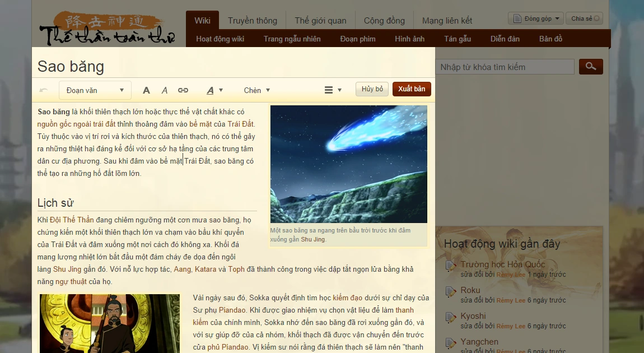644x353 pixels.
Task: Select the meteor image thumbnail
Action: (349, 164)
